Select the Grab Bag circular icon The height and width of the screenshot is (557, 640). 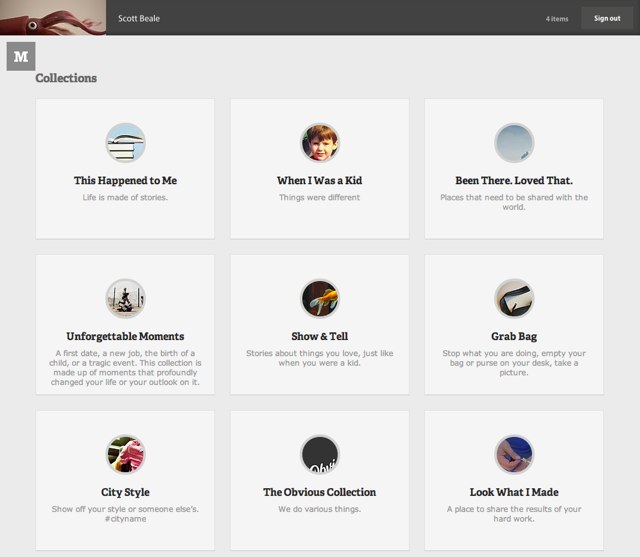(514, 298)
